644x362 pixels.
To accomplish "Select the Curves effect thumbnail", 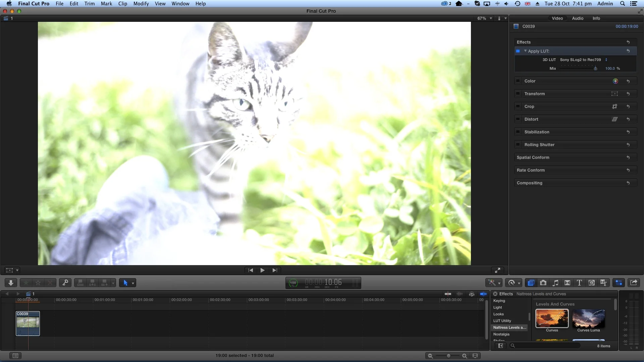I will (x=552, y=318).
